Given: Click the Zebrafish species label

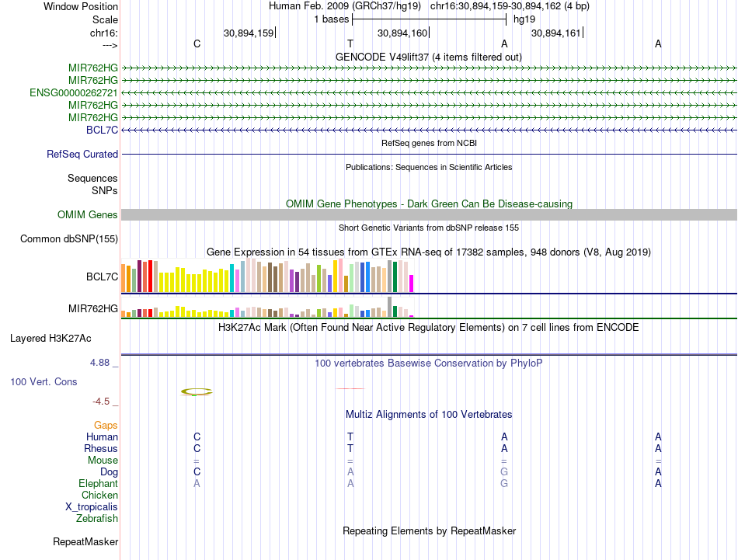Looking at the screenshot, I should click(x=97, y=518).
